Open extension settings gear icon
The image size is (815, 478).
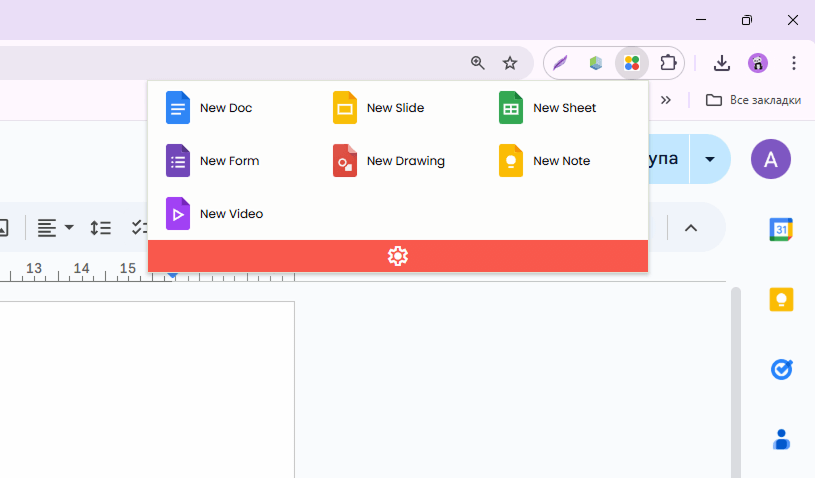point(398,256)
